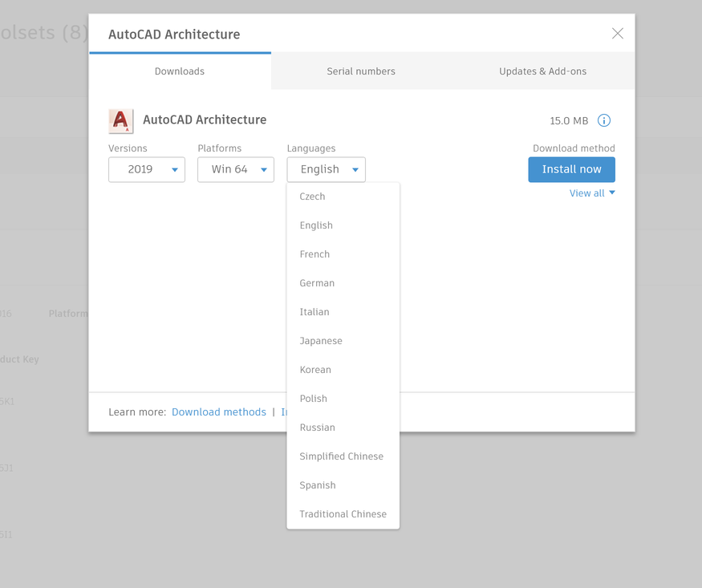Collapse the Languages dropdown showing English
Viewport: 702px width, 588px height.
pyautogui.click(x=327, y=169)
